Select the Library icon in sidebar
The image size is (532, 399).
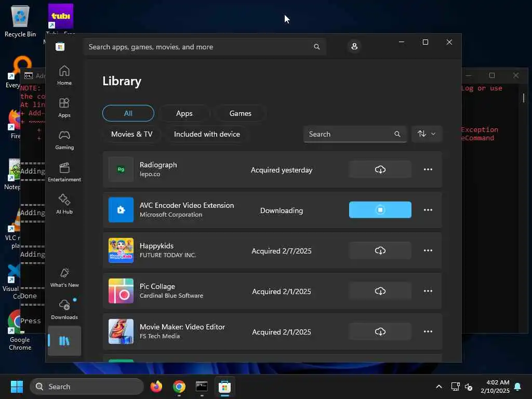click(x=64, y=341)
